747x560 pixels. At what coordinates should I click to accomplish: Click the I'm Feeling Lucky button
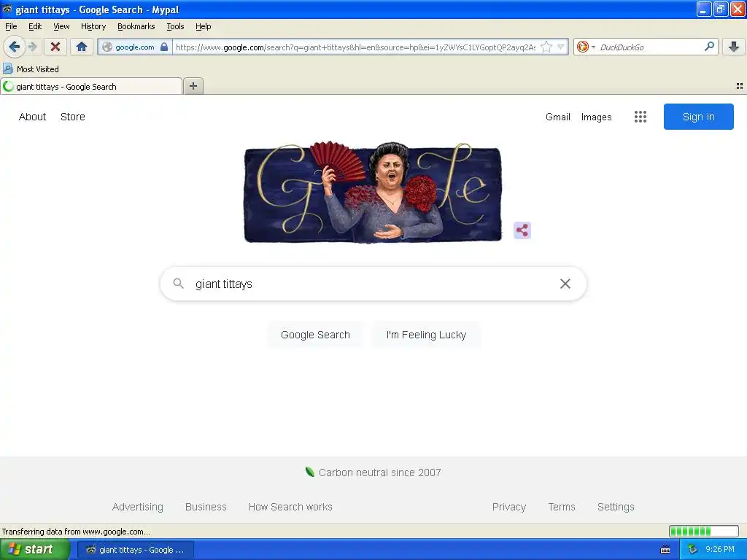pos(426,335)
